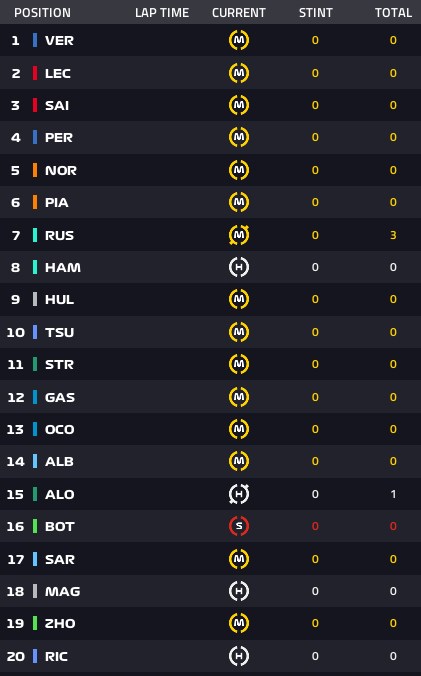Click the TOTAL column header
421x676 pixels.
pos(393,13)
